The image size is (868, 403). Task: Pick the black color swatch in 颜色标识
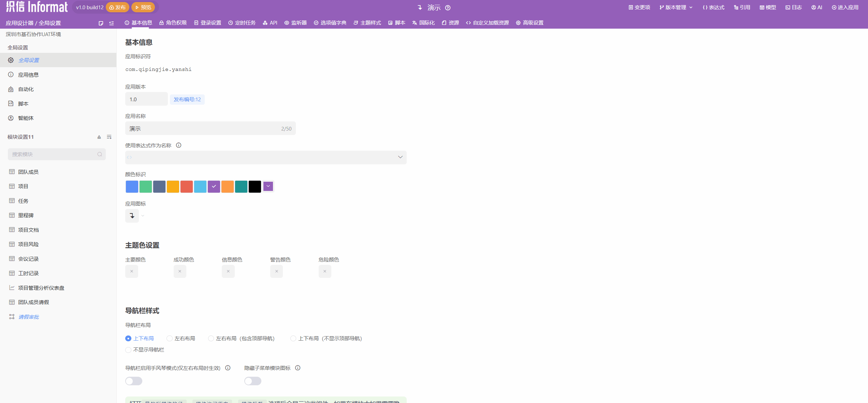pyautogui.click(x=255, y=186)
